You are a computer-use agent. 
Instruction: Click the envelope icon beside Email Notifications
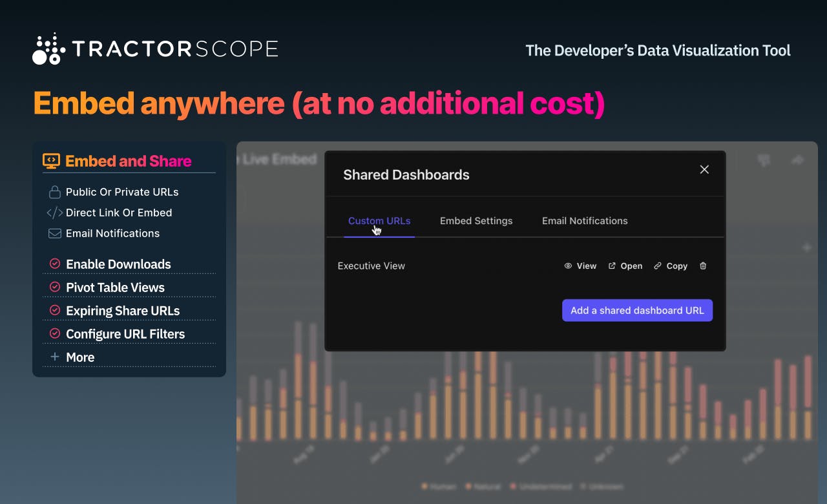click(x=54, y=233)
